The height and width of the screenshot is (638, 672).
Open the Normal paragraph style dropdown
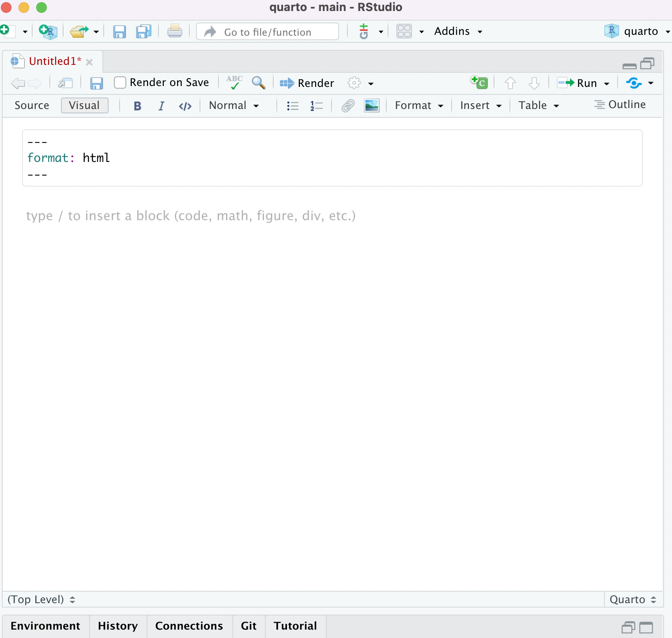pyautogui.click(x=234, y=105)
